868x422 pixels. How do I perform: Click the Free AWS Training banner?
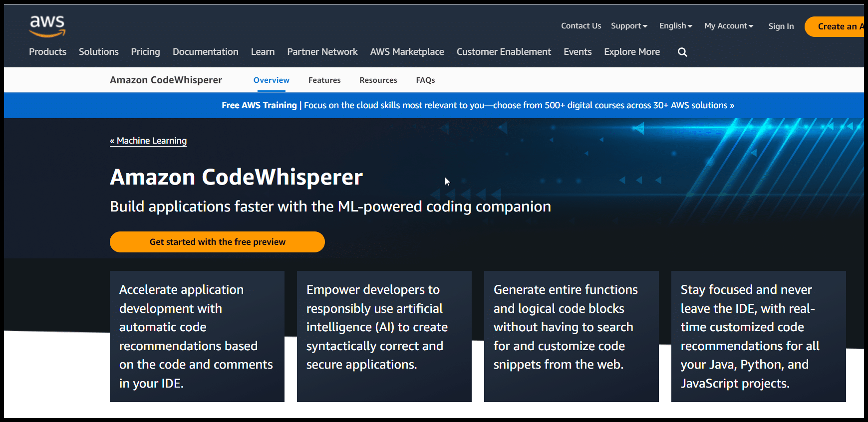pos(434,105)
